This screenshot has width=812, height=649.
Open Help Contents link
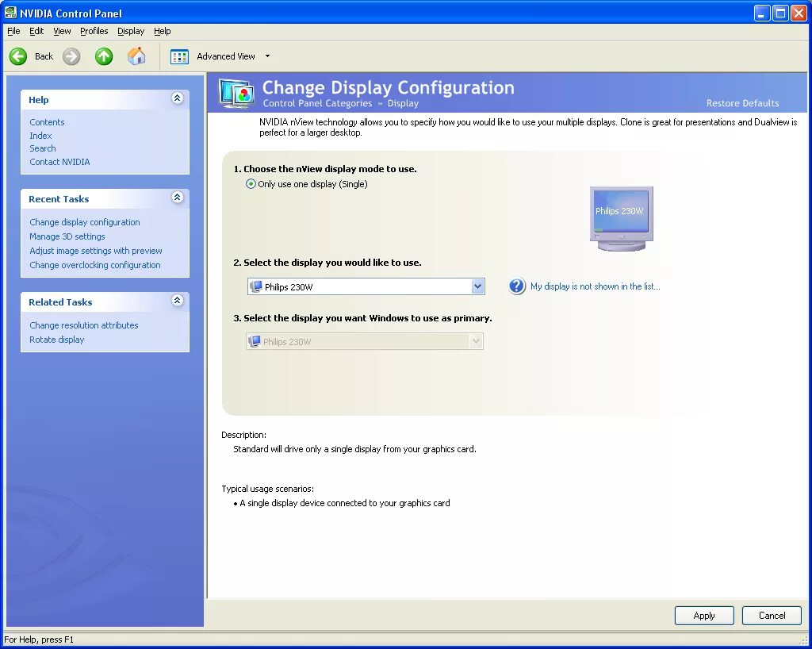[47, 122]
